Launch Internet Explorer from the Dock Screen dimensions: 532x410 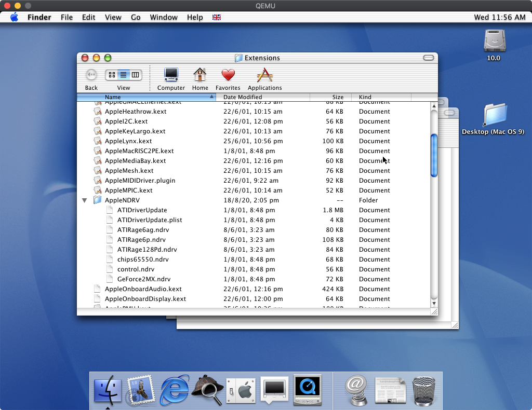175,389
